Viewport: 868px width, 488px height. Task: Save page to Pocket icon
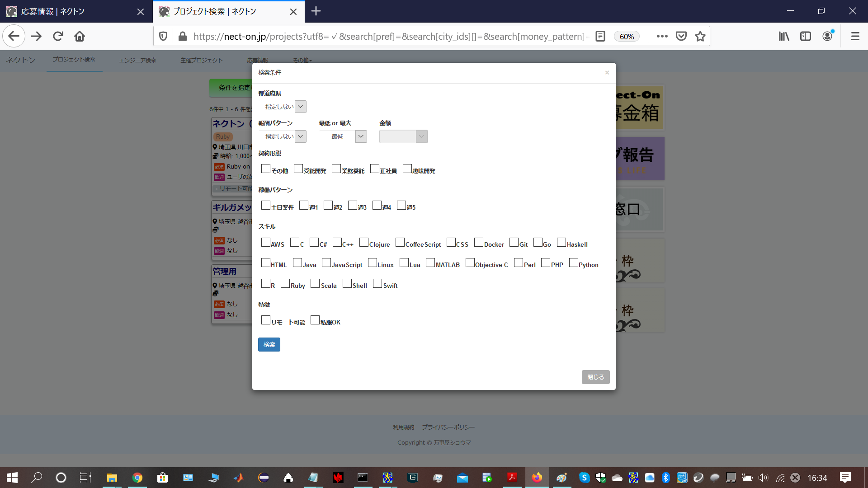(x=681, y=36)
